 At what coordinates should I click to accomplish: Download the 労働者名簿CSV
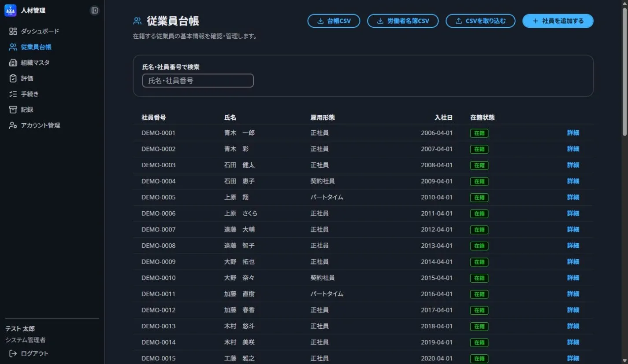coord(403,21)
